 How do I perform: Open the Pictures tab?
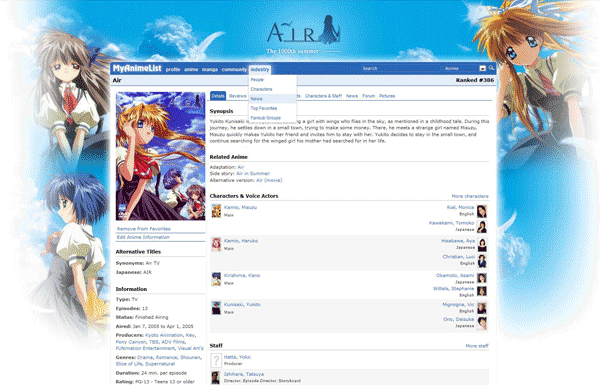pyautogui.click(x=387, y=96)
